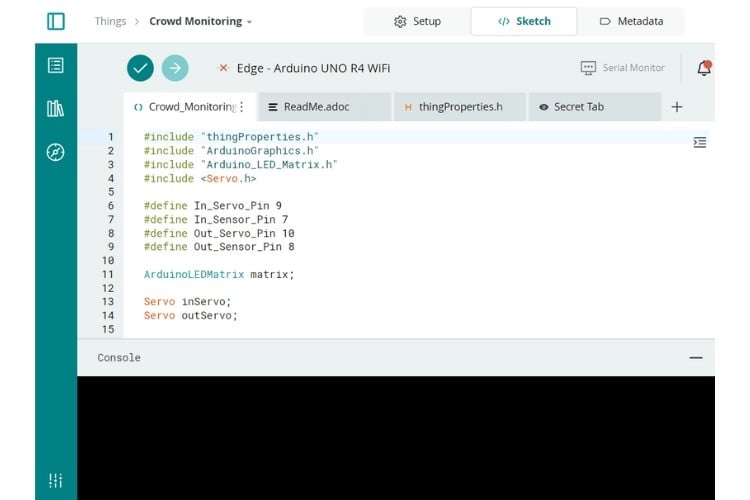Open the Reference compass icon in sidebar

(55, 152)
